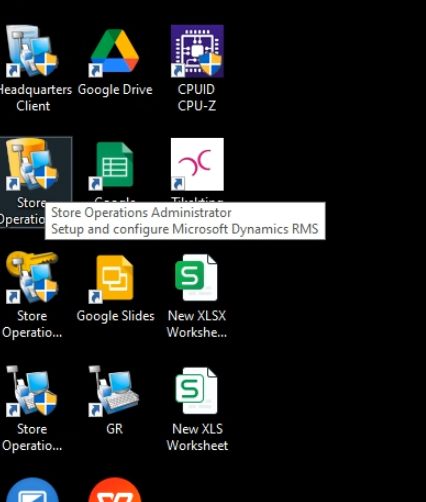The width and height of the screenshot is (426, 502).
Task: Launch the Google Drive desktop icon
Action: [x=115, y=51]
